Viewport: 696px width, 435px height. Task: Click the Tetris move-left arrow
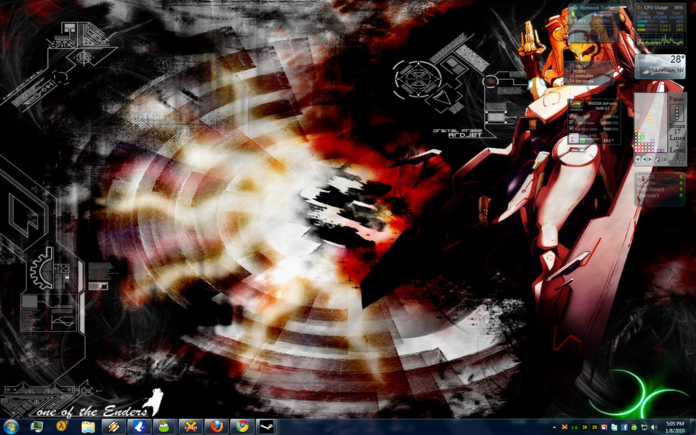pos(644,159)
